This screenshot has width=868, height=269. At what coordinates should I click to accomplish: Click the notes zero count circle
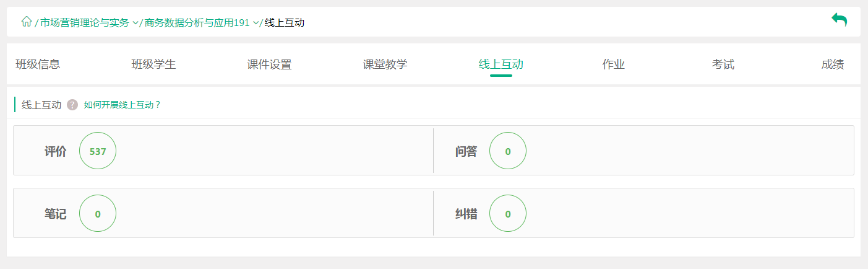click(x=98, y=214)
